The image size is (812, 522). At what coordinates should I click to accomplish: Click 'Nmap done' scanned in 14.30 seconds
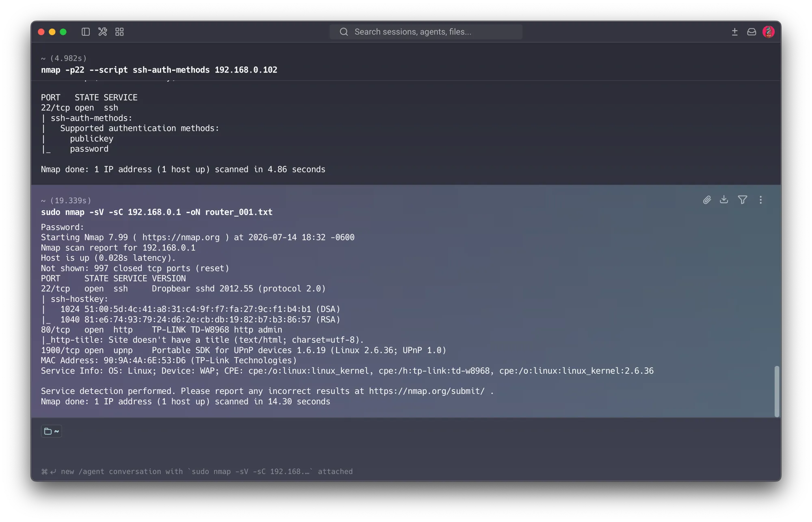point(186,401)
